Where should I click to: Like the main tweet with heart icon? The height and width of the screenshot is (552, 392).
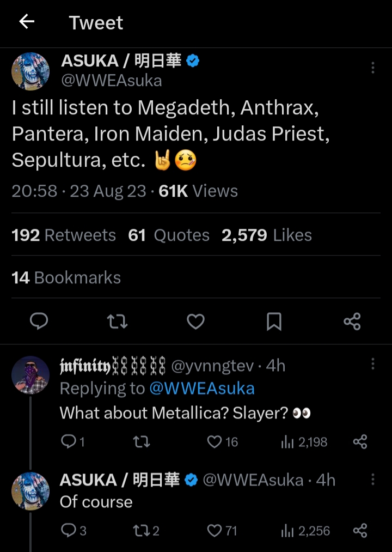click(x=195, y=322)
